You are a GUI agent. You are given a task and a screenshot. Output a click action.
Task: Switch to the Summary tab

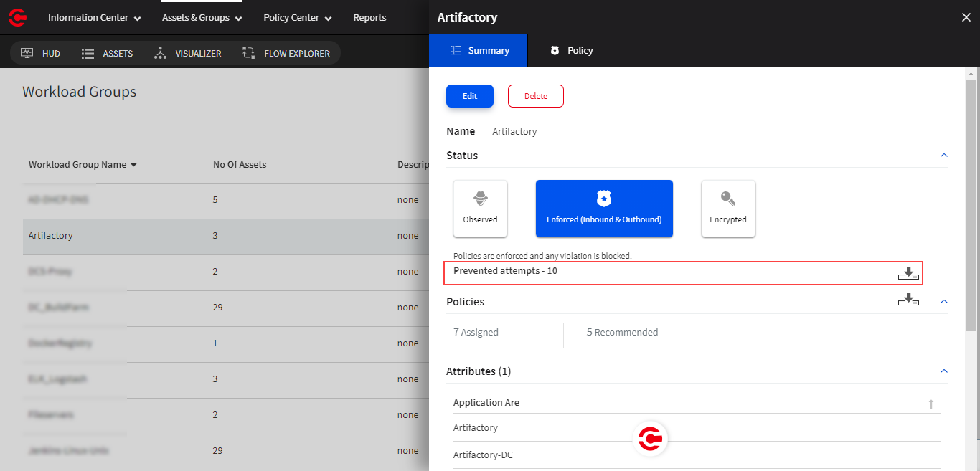(478, 50)
